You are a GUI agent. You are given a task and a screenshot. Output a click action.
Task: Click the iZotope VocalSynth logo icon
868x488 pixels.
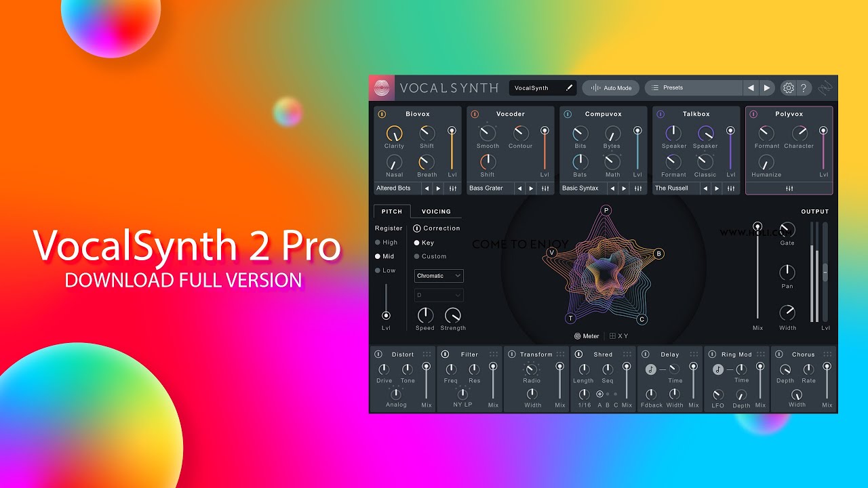click(x=382, y=87)
